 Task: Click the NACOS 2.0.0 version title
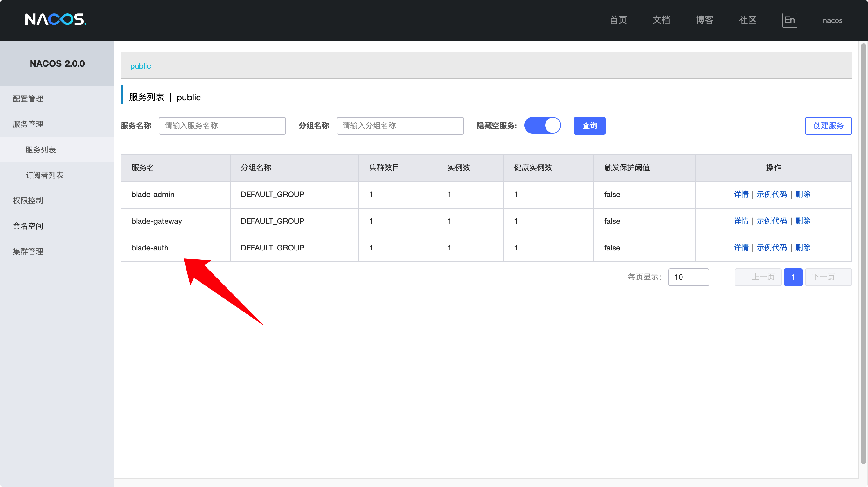[57, 64]
